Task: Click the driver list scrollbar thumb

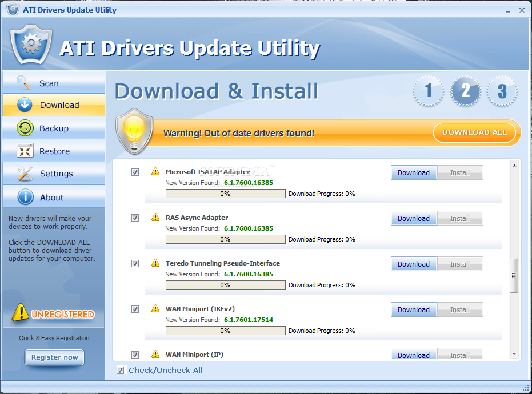Action: coord(514,275)
